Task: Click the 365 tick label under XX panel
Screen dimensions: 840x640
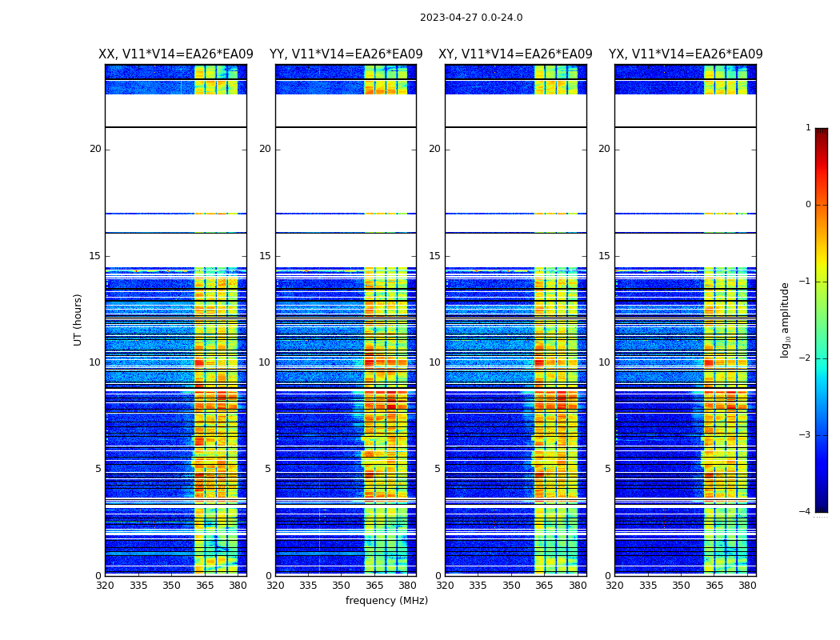Action: coord(205,586)
